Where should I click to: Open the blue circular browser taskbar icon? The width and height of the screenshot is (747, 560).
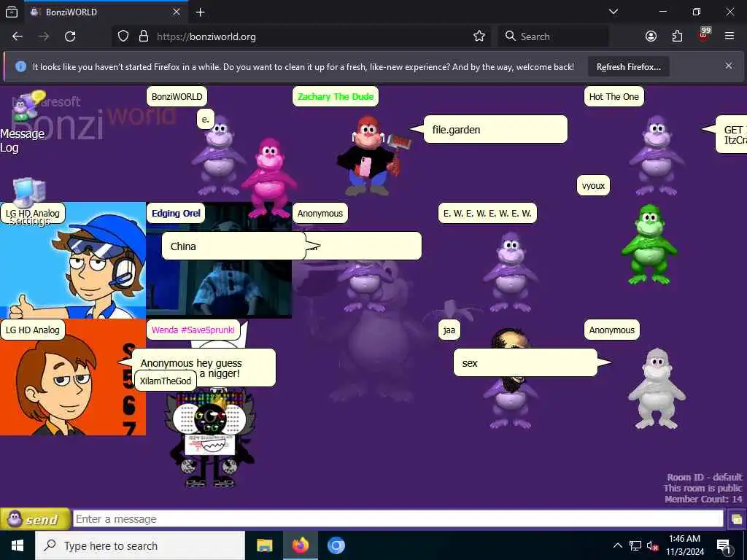click(336, 545)
